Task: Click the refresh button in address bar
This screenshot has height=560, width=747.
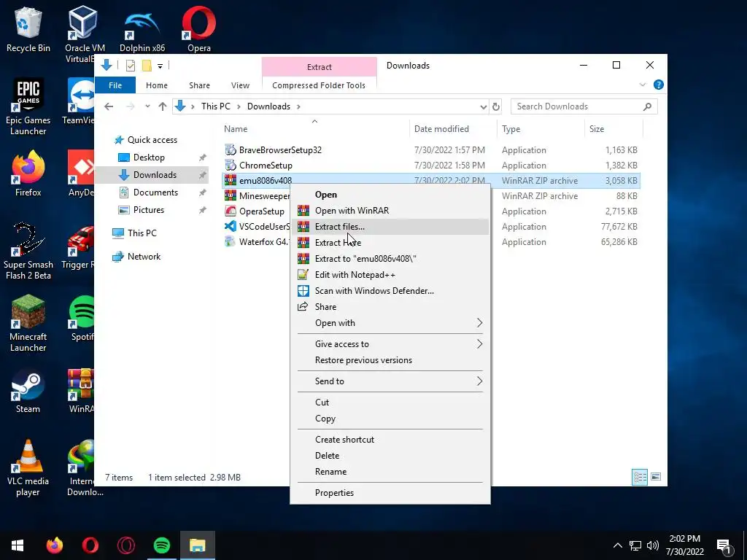Action: [496, 106]
